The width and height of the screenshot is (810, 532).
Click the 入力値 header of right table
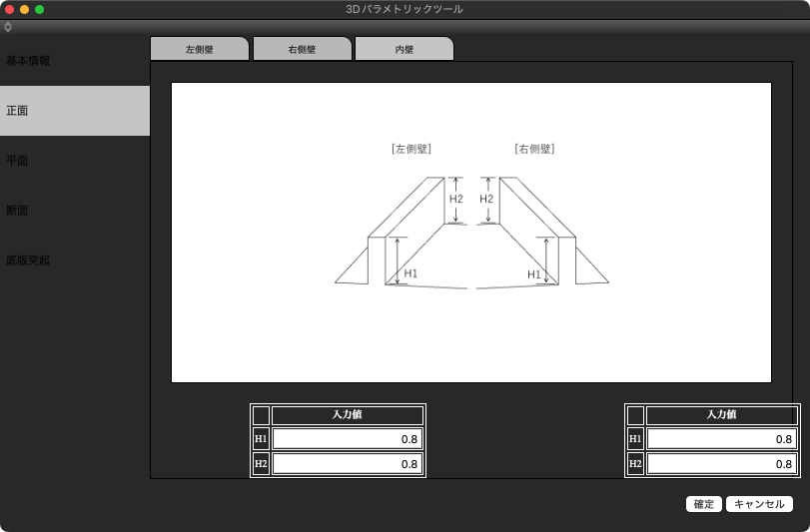(x=721, y=415)
